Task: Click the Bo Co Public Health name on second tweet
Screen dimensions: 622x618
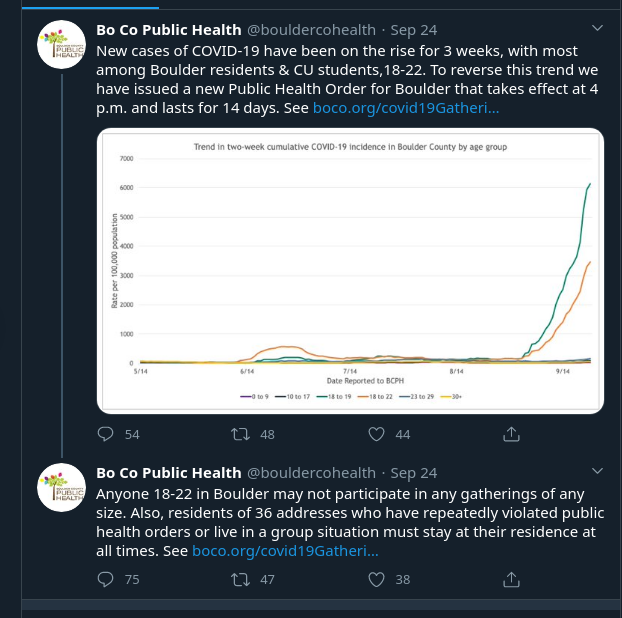Action: pyautogui.click(x=169, y=472)
